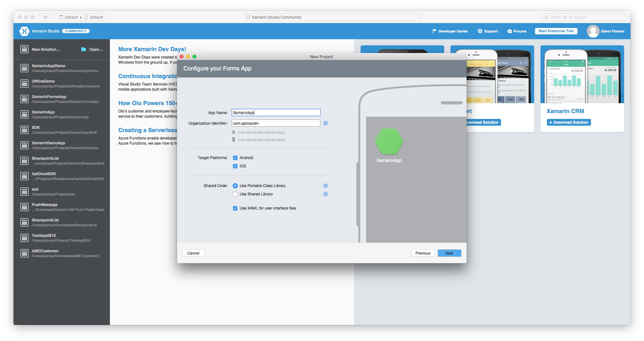644x341 pixels.
Task: Click the Next button
Action: coord(449,253)
